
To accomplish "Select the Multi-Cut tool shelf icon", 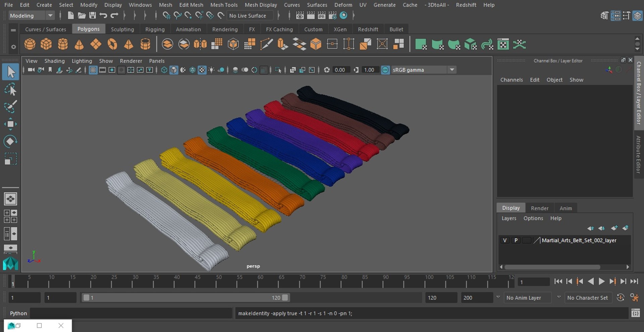I will (x=266, y=44).
